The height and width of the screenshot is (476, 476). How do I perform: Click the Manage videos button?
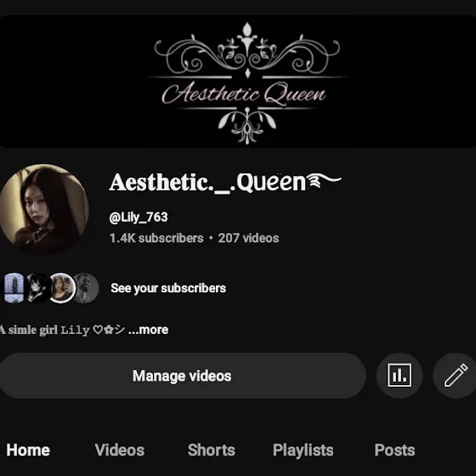182,376
